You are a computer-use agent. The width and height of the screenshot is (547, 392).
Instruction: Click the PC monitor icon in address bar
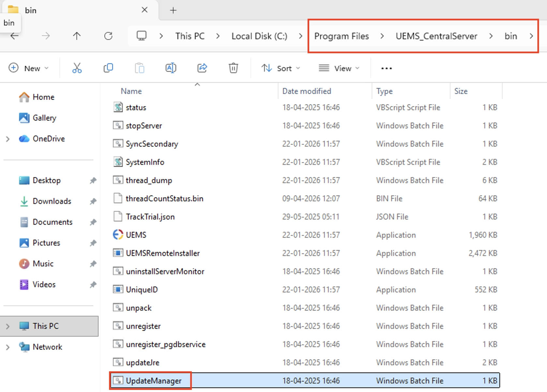(x=141, y=36)
